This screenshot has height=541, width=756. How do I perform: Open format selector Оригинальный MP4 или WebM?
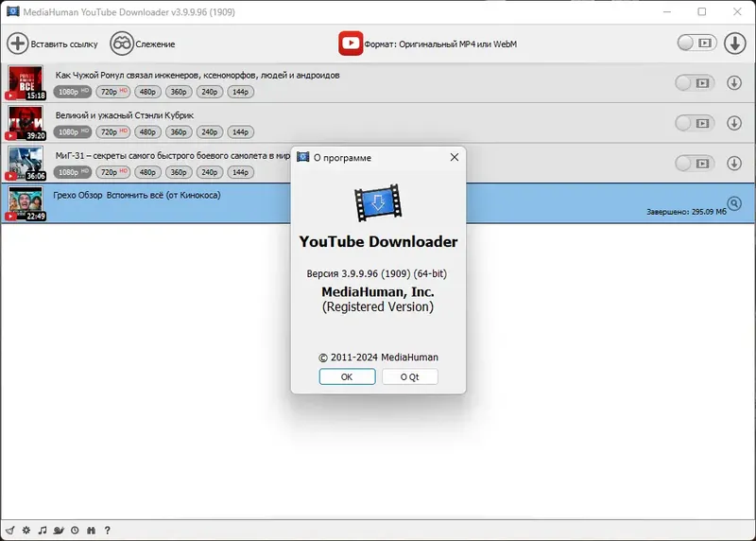pos(440,44)
